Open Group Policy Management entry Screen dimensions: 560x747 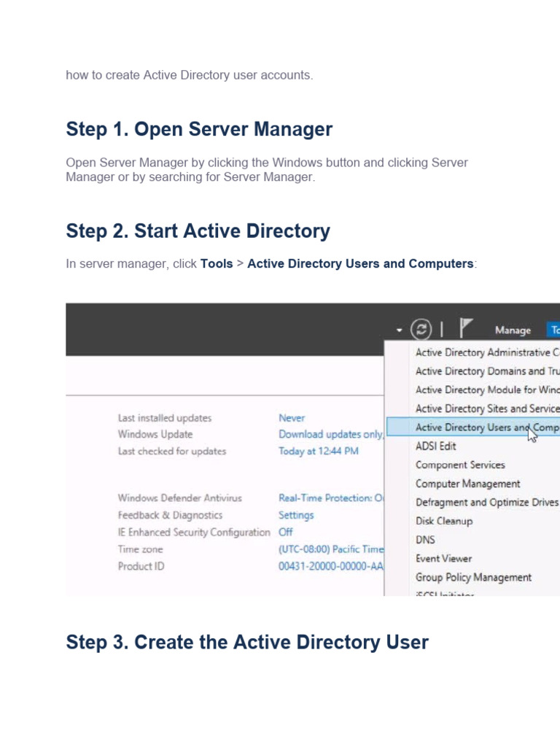[x=473, y=578]
